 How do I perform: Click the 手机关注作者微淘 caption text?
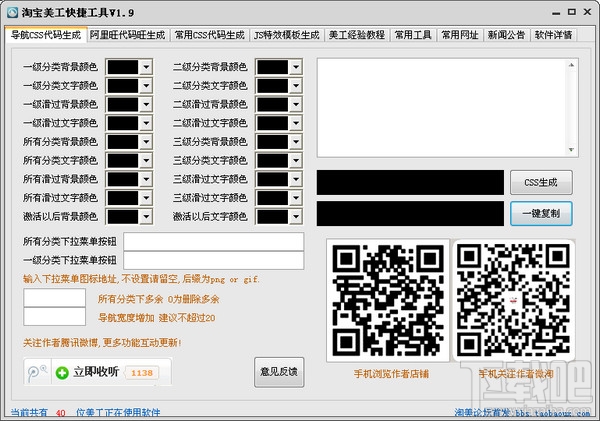(x=516, y=374)
